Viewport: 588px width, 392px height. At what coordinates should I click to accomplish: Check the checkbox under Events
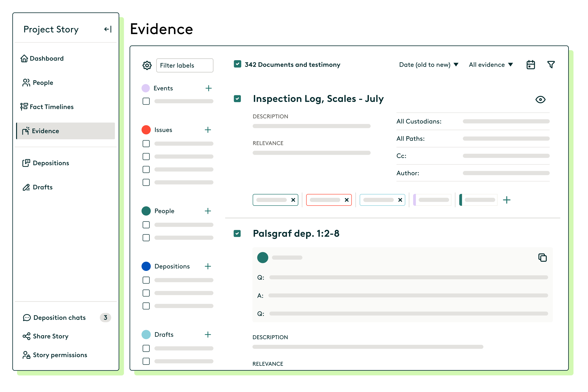coord(146,101)
